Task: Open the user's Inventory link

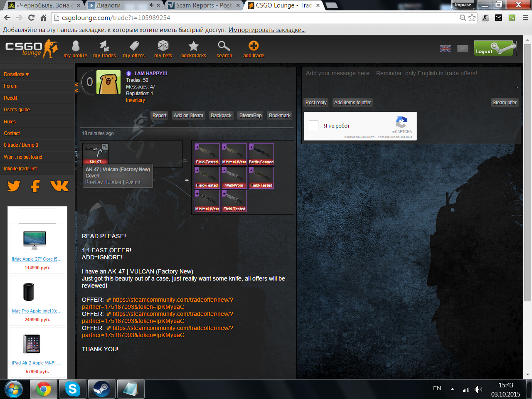Action: click(x=135, y=100)
